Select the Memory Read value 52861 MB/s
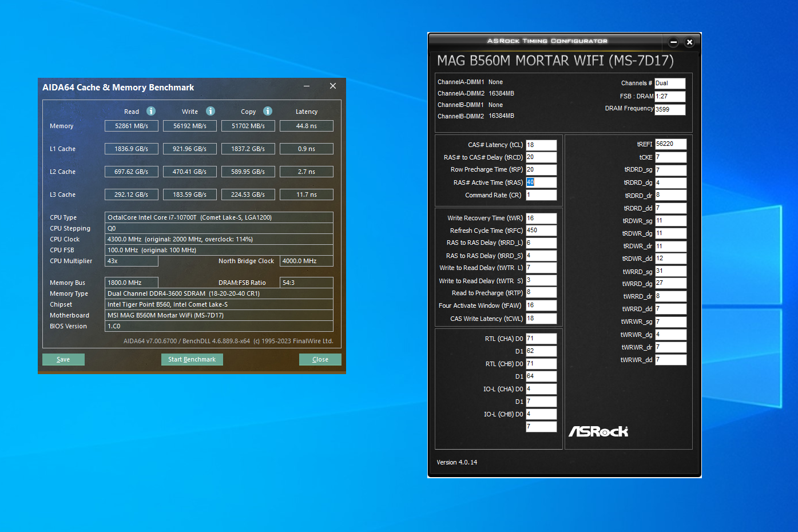Viewport: 798px width, 532px height. (x=132, y=126)
